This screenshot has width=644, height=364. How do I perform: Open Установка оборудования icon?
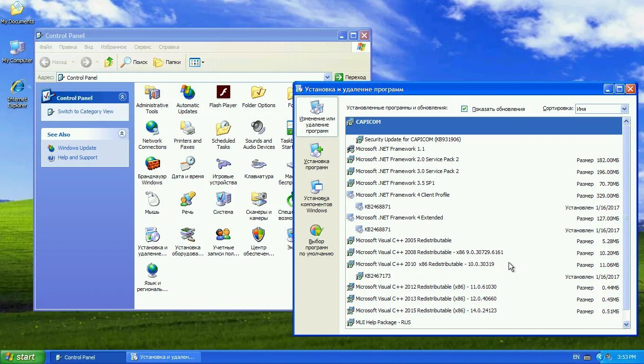point(188,242)
